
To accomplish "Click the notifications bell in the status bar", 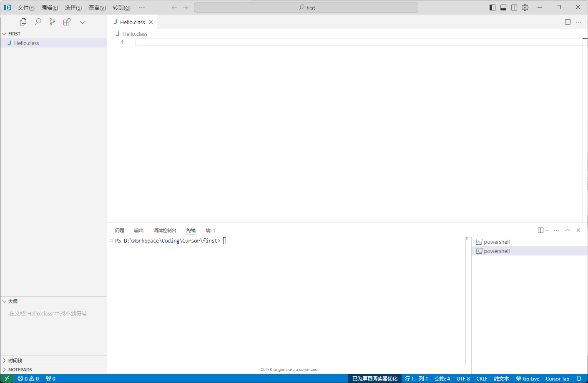I will pos(579,378).
